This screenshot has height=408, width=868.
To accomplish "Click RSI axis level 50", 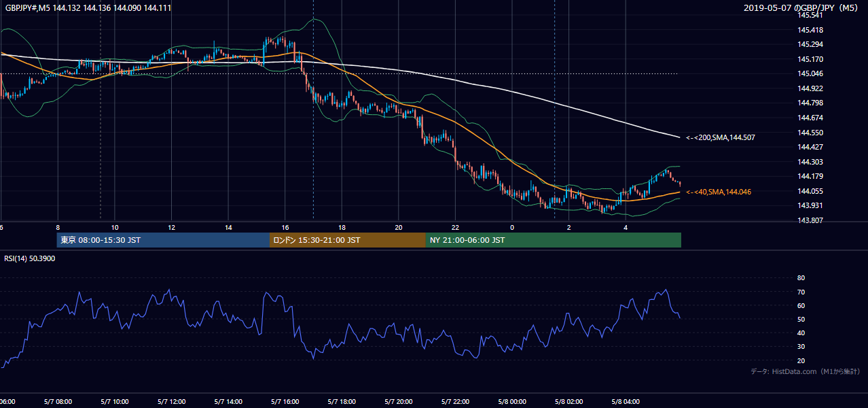I will [801, 319].
